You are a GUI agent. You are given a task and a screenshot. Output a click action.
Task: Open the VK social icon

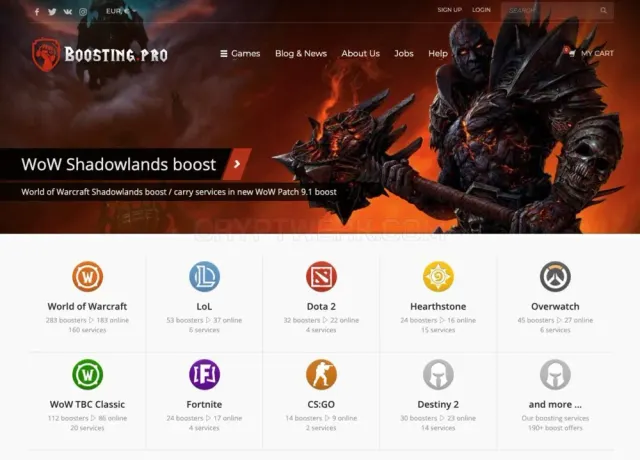click(x=68, y=12)
